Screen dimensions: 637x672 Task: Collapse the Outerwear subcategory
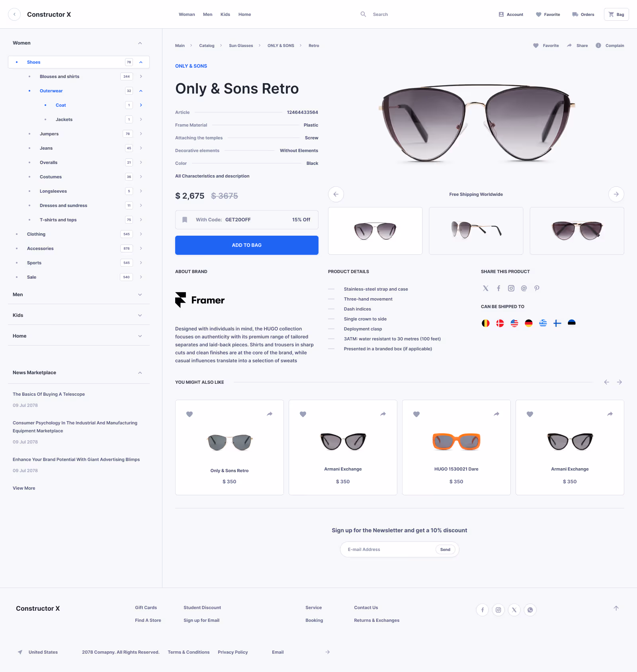141,91
